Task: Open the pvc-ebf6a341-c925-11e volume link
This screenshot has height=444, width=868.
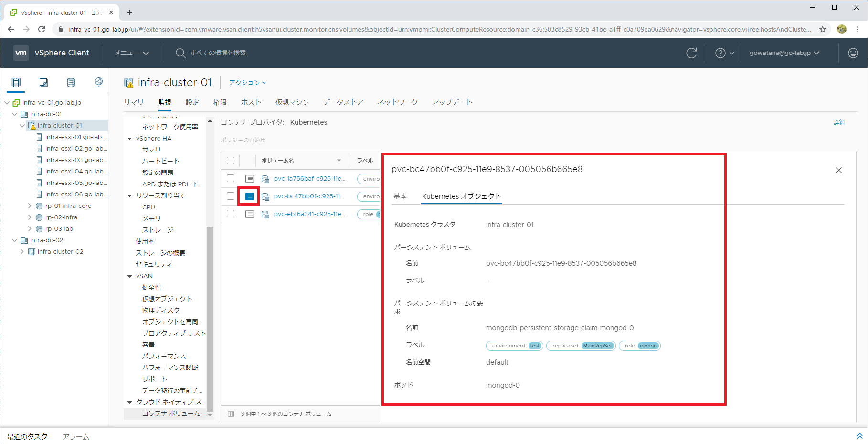Action: point(309,214)
